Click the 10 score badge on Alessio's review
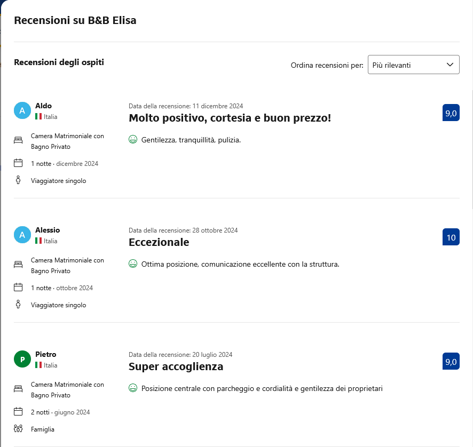This screenshot has height=447, width=473. coord(451,237)
